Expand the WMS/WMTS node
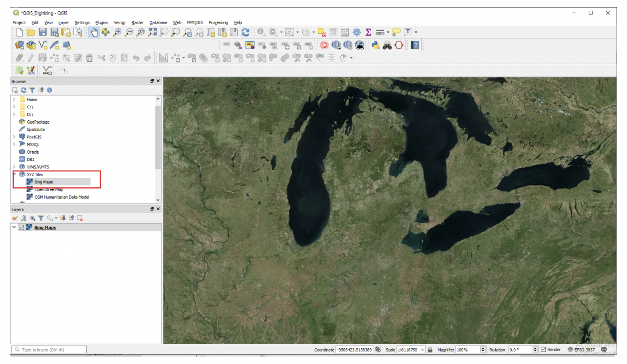The width and height of the screenshot is (627, 364). pyautogui.click(x=14, y=167)
